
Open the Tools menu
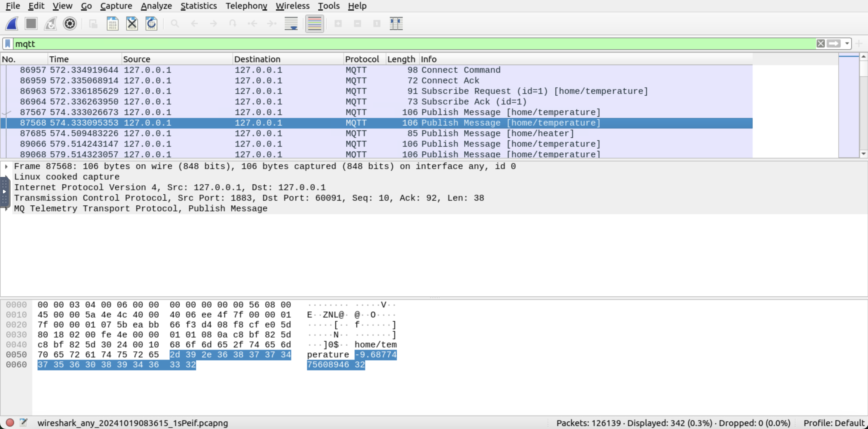pos(328,6)
